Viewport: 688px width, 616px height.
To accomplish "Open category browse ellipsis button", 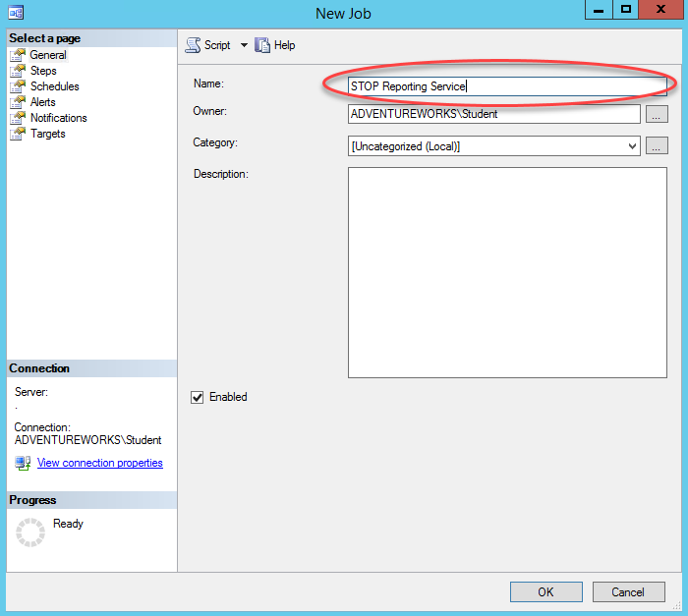I will tap(657, 146).
